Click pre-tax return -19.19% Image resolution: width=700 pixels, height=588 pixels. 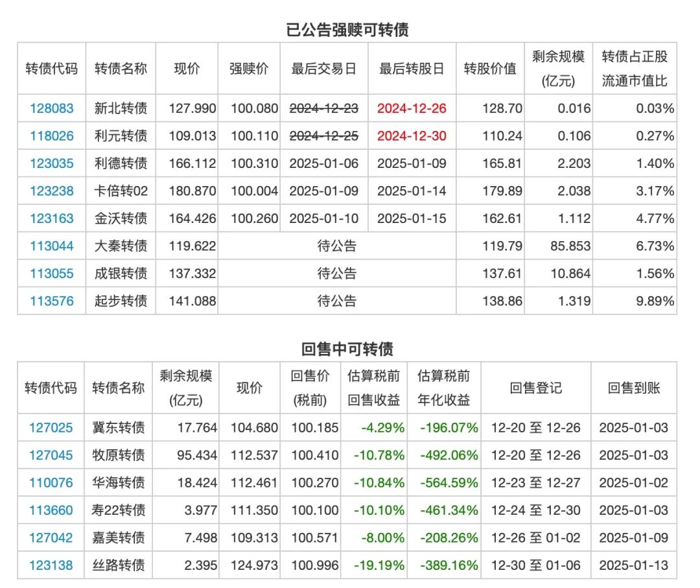[379, 565]
